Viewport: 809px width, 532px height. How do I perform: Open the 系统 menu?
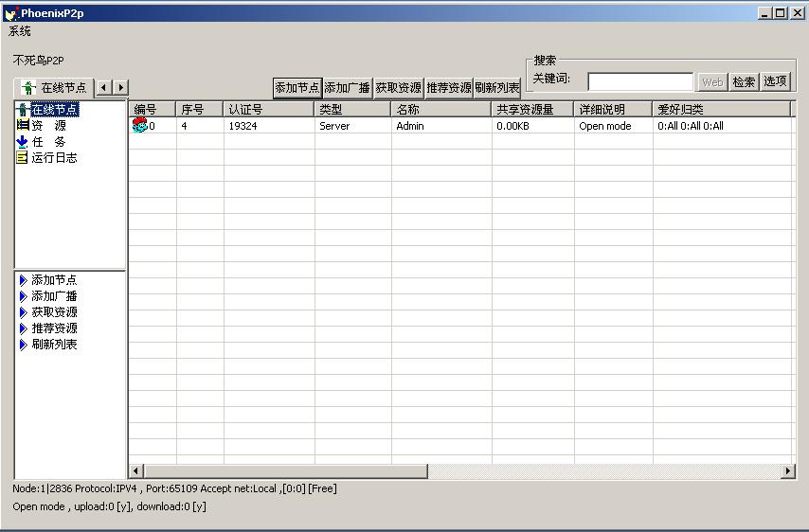click(20, 31)
